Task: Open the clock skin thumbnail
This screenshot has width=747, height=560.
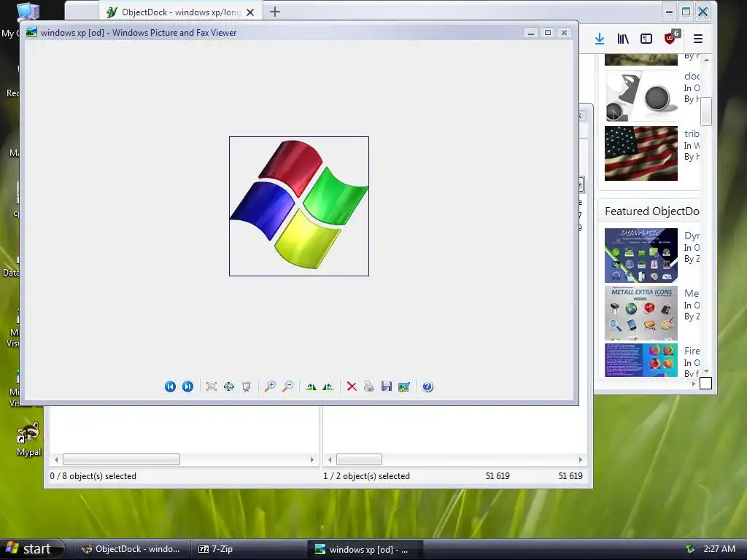Action: [641, 96]
